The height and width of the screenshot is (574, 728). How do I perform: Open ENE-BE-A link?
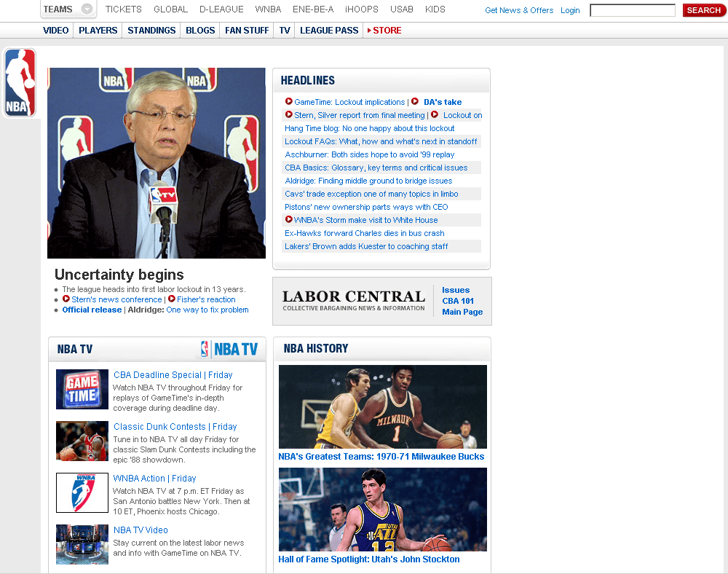[x=313, y=9]
